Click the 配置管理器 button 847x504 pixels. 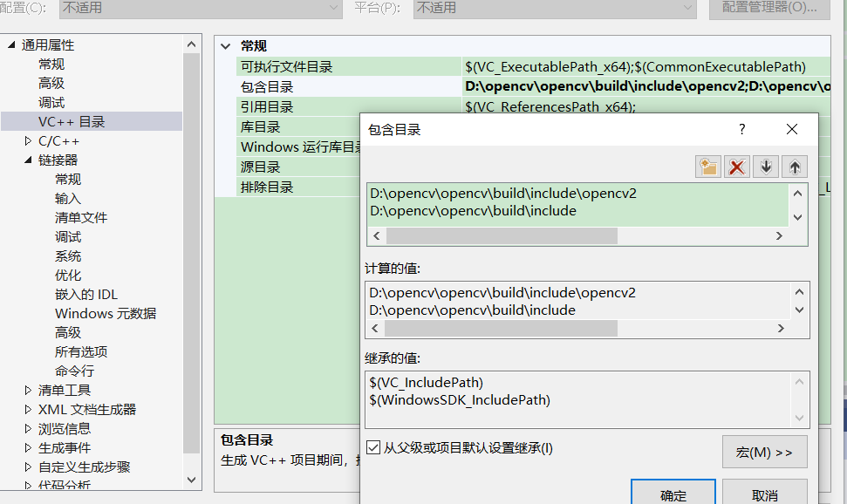pos(769,8)
